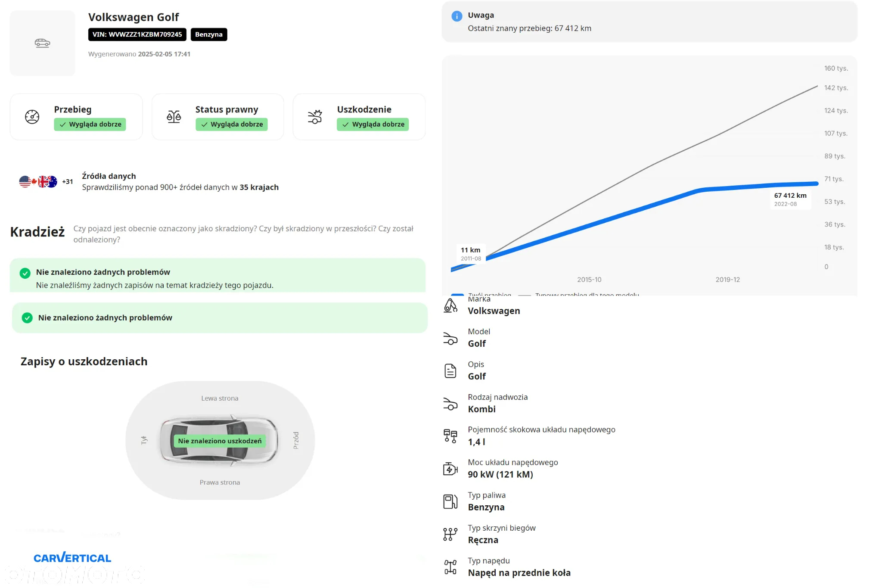Click 'Ostatni znany przebieg: 67 412 km' note
Image resolution: width=882 pixels, height=588 pixels.
point(529,28)
